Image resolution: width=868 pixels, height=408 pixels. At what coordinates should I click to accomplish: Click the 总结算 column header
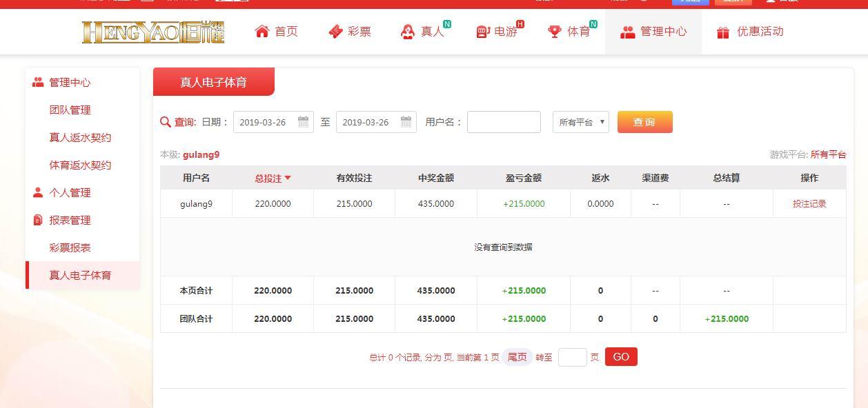pyautogui.click(x=727, y=178)
